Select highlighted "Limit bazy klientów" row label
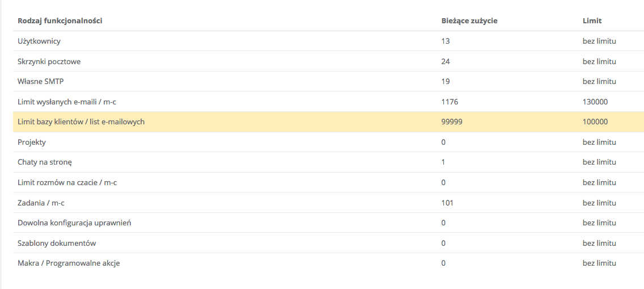The image size is (644, 289). [81, 122]
